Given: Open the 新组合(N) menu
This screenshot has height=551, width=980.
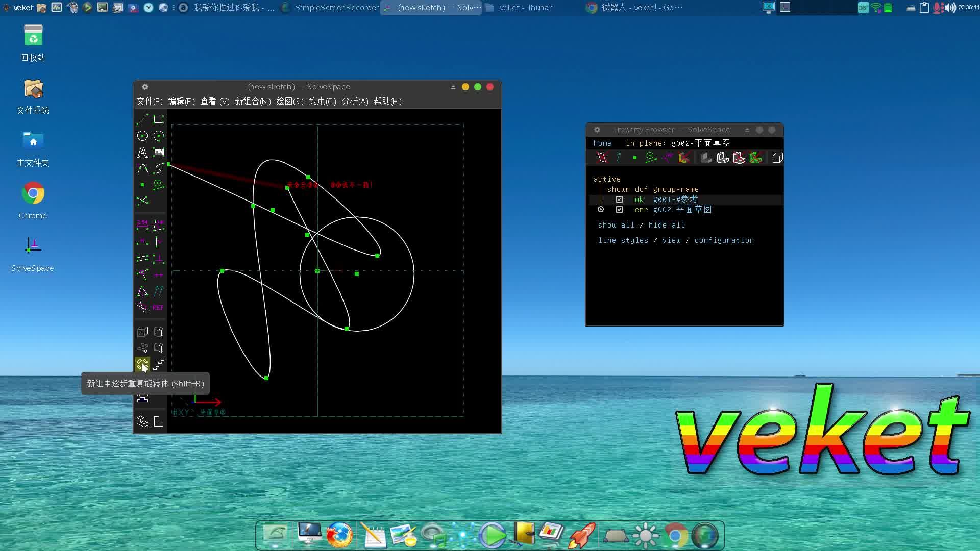Looking at the screenshot, I should click(253, 102).
